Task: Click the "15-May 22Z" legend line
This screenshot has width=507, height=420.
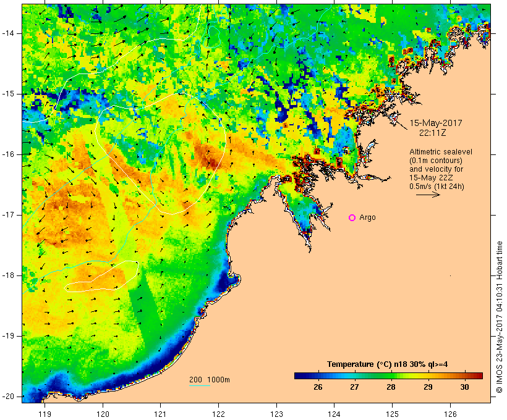Action: 431,178
